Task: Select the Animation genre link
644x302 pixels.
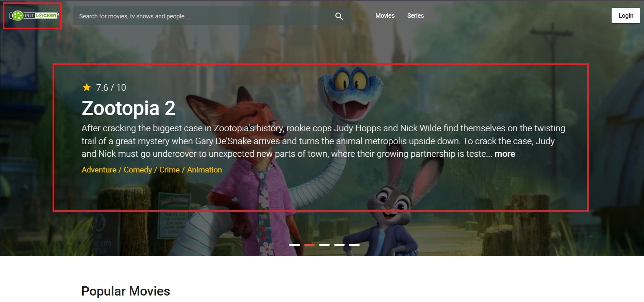Action: click(204, 170)
